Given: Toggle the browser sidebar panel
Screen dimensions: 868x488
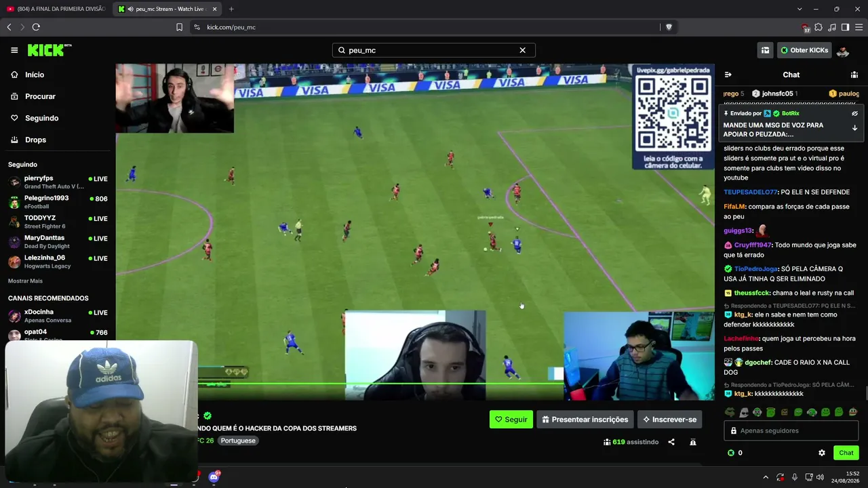Looking at the screenshot, I should tap(845, 27).
